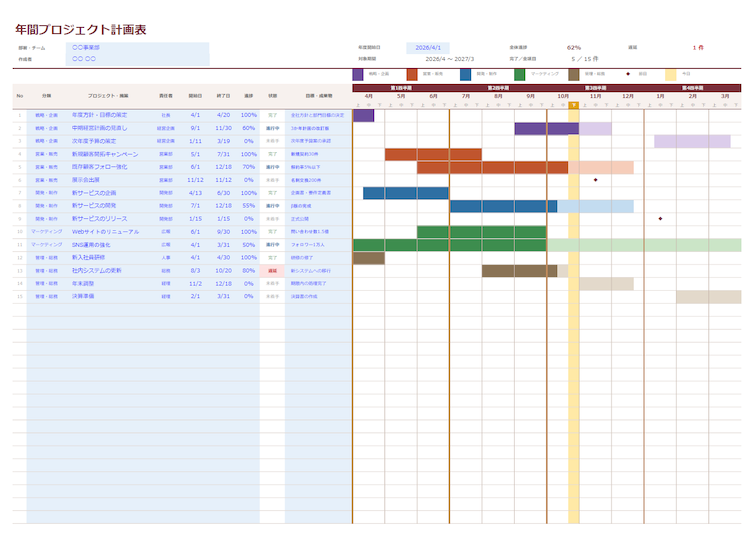This screenshot has height=533, width=754.
Task: Select project 新入社員研修
Action: [x=88, y=258]
